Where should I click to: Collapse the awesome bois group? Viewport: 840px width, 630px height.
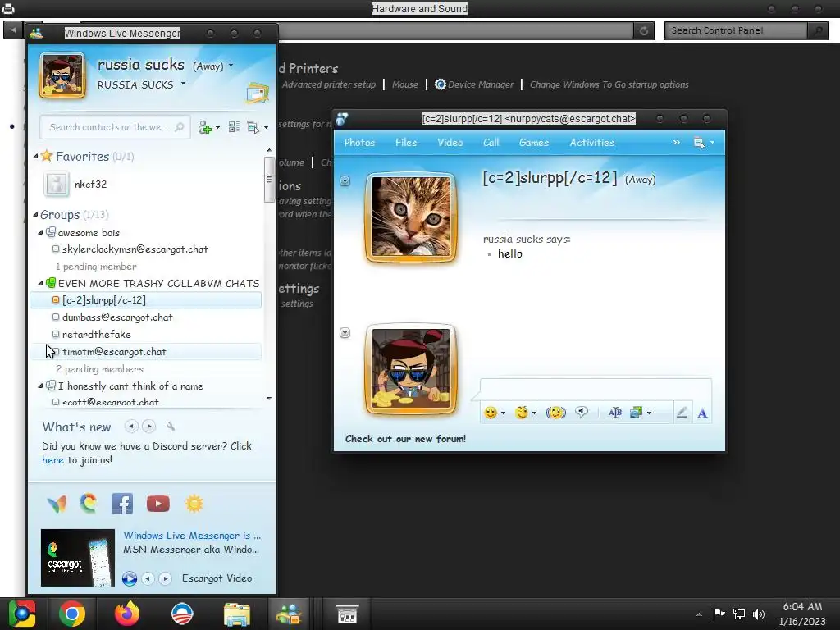41,233
